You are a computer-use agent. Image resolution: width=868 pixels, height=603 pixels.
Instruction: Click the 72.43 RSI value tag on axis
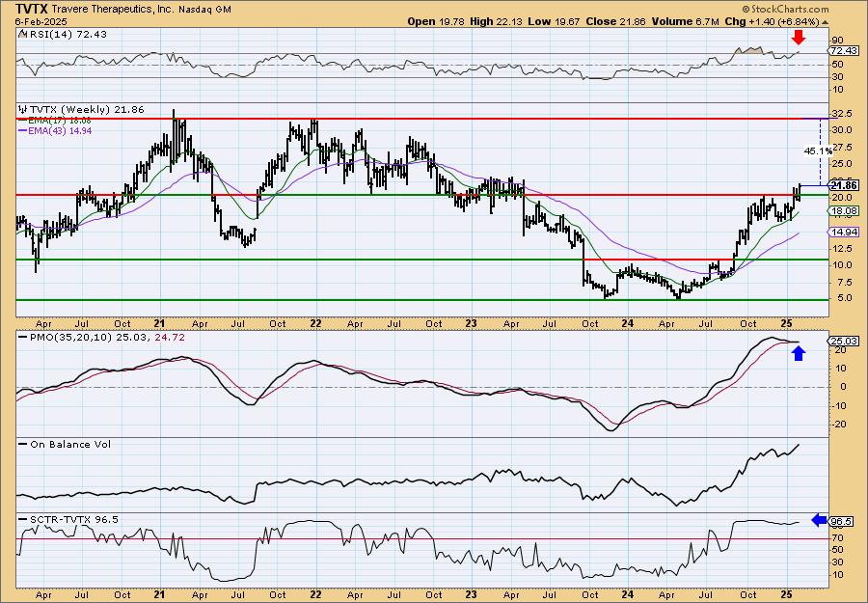(x=844, y=51)
